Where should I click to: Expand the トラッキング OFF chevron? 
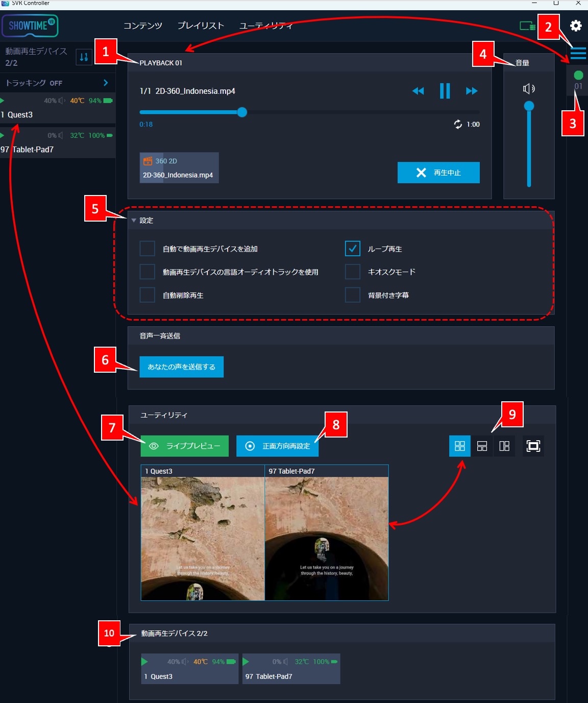106,83
